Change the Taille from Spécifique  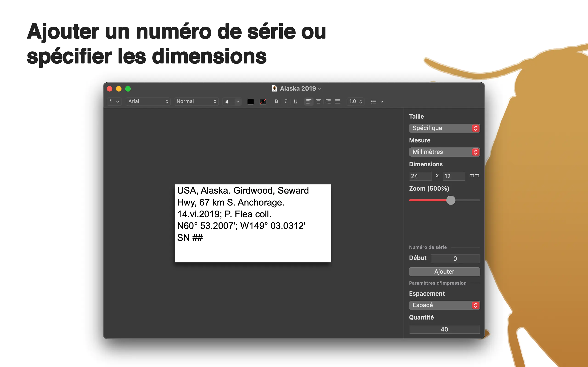click(x=444, y=128)
